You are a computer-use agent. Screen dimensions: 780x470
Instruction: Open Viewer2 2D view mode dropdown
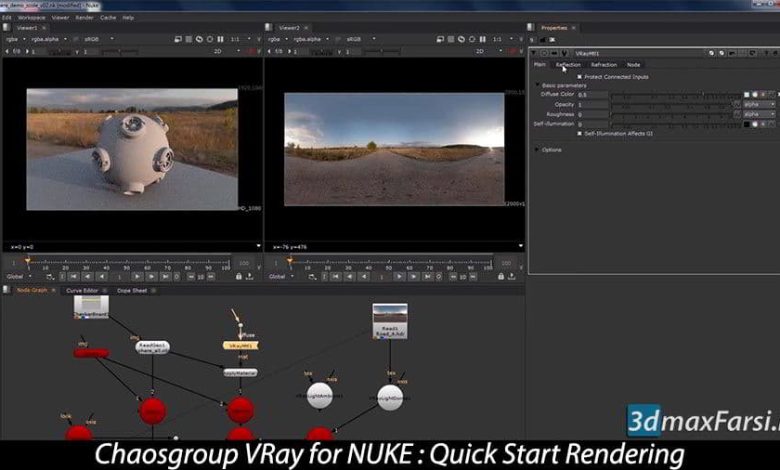tap(489, 51)
